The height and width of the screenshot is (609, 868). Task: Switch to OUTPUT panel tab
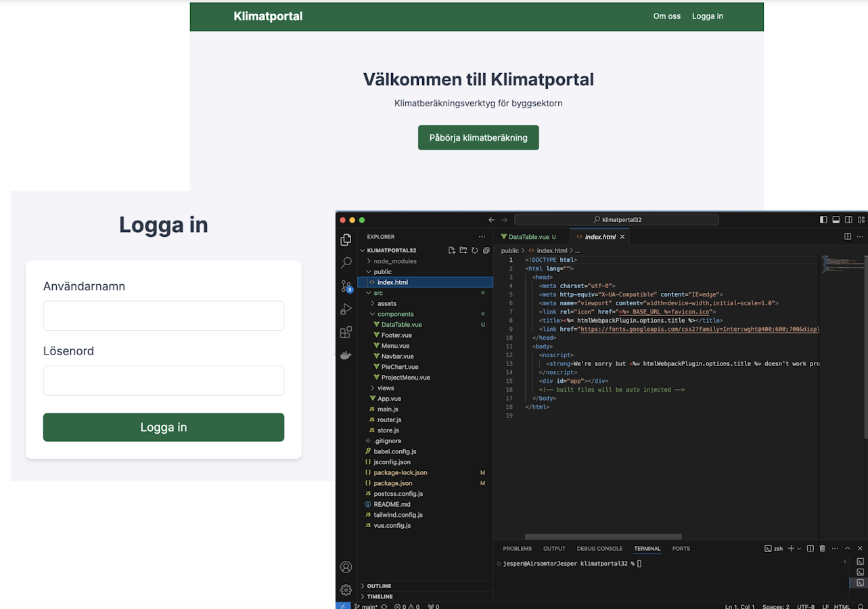554,549
